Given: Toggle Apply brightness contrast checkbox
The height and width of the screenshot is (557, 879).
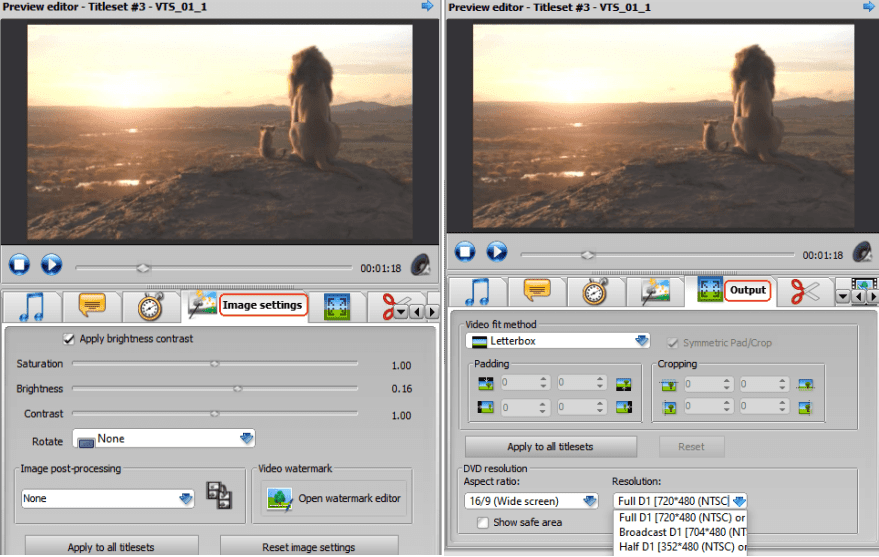Looking at the screenshot, I should tap(69, 339).
